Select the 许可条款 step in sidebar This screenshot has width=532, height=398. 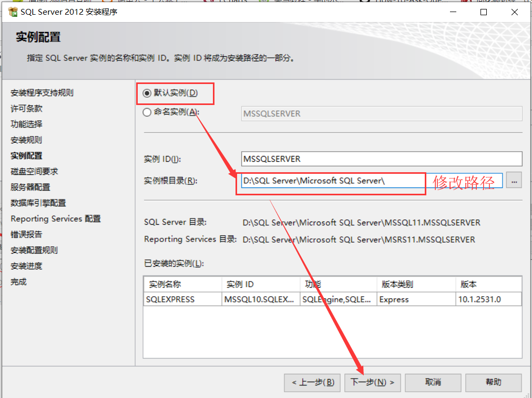pyautogui.click(x=26, y=109)
